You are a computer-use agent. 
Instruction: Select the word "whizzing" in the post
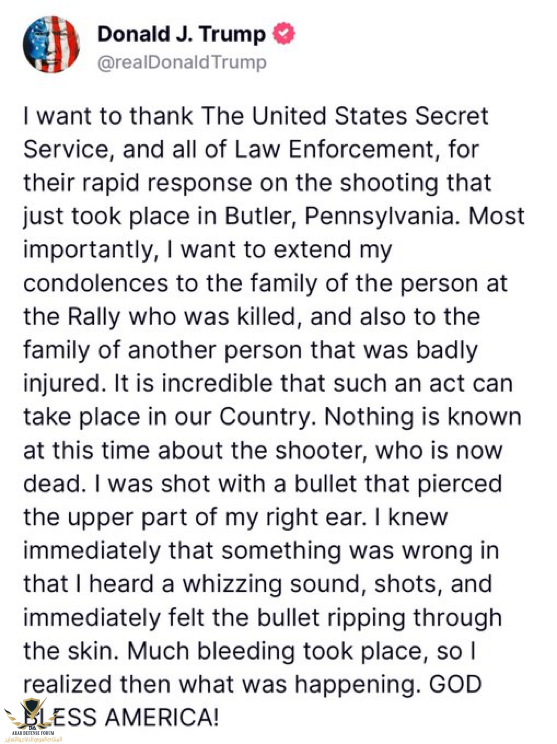[232, 585]
